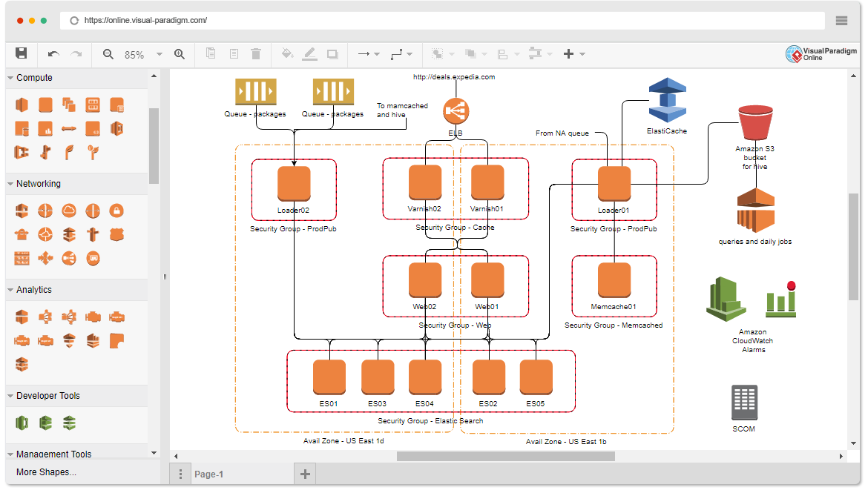Select the Line Color pencil tool

(x=310, y=53)
